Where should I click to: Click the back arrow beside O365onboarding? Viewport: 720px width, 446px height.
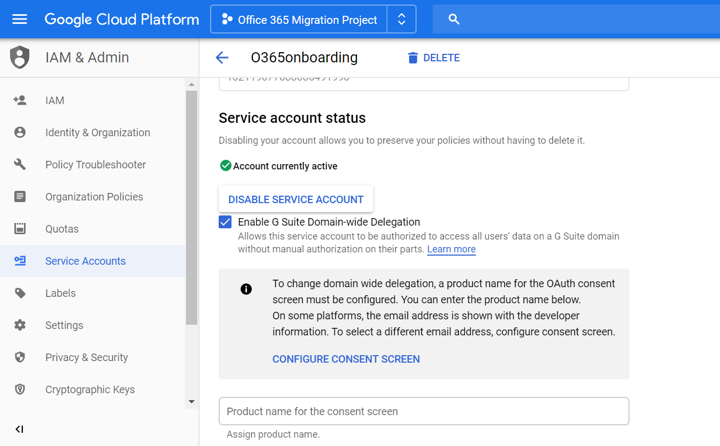tap(222, 58)
